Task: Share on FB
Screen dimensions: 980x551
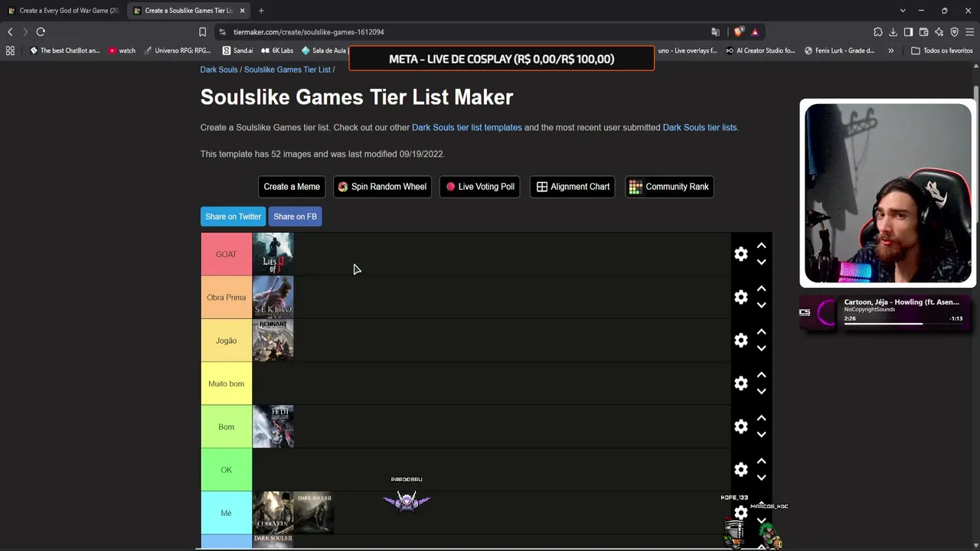Action: pos(295,217)
